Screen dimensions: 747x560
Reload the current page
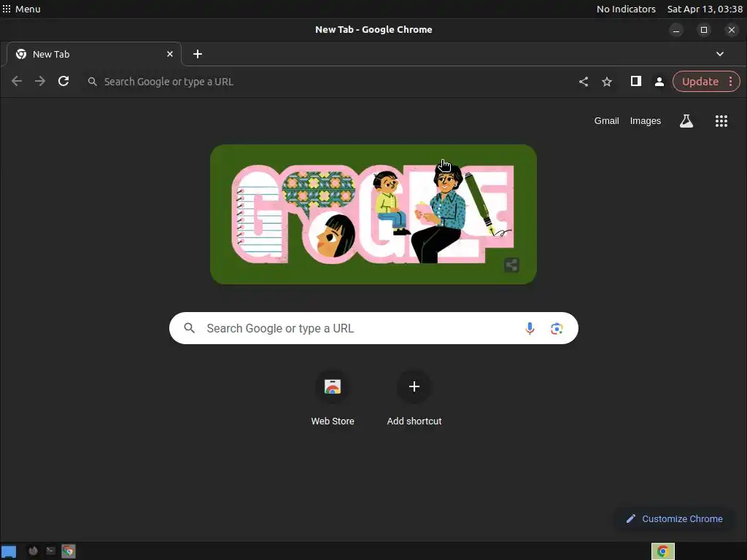tap(63, 82)
